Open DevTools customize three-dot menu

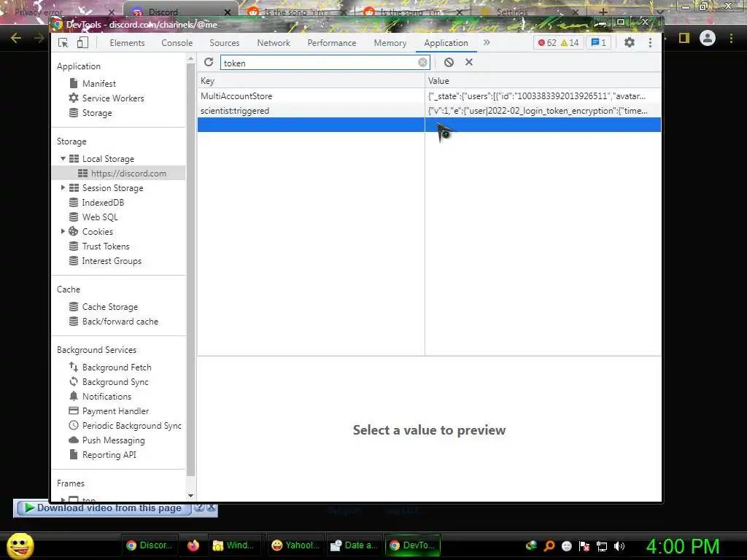pos(650,43)
